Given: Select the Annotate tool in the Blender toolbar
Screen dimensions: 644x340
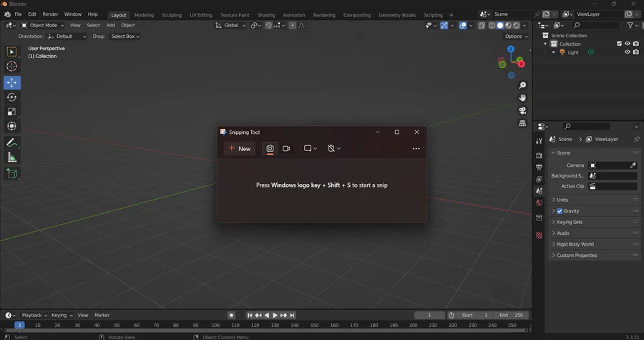Looking at the screenshot, I should pos(11,143).
